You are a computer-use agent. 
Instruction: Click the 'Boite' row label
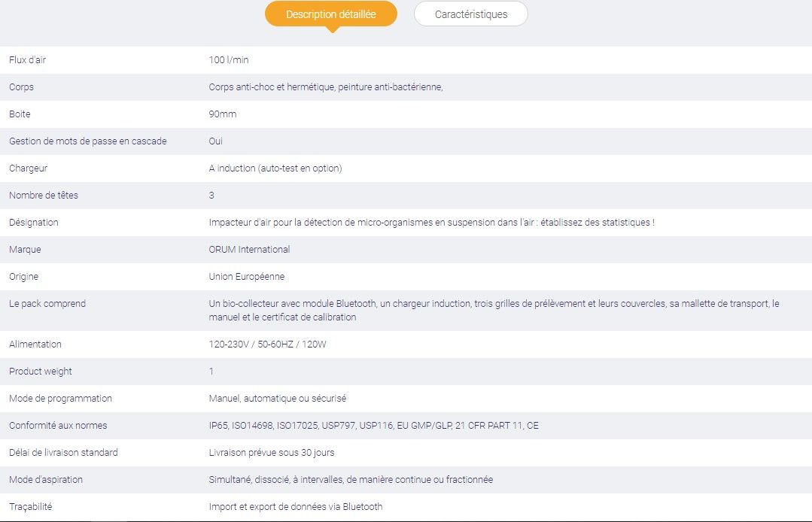tap(20, 114)
